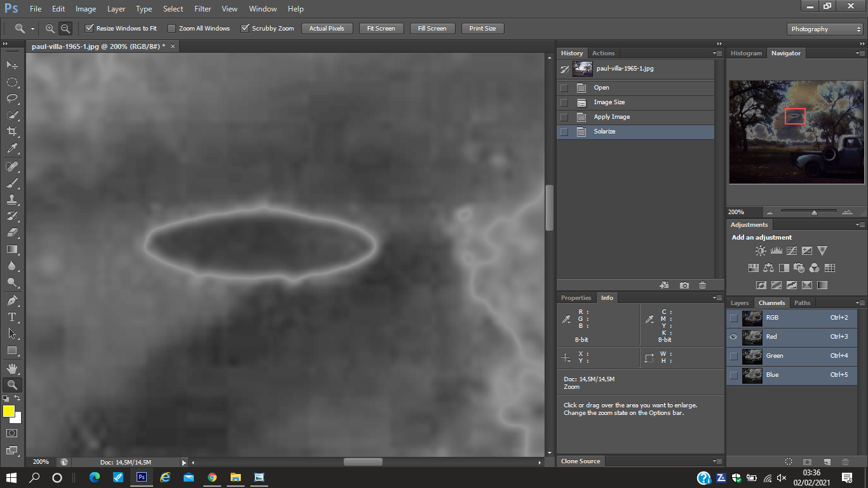
Task: Switch to the Layers tab
Action: click(x=740, y=303)
